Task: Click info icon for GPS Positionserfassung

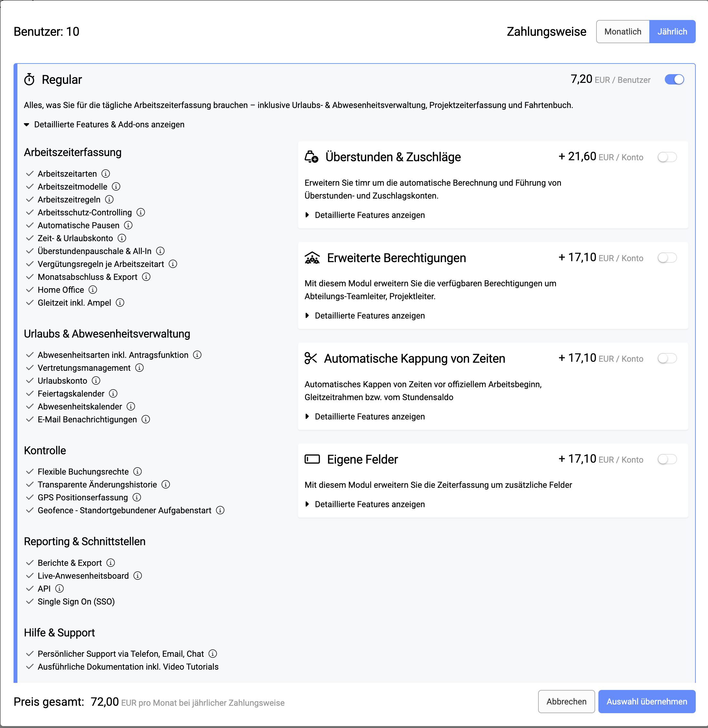Action: tap(137, 497)
